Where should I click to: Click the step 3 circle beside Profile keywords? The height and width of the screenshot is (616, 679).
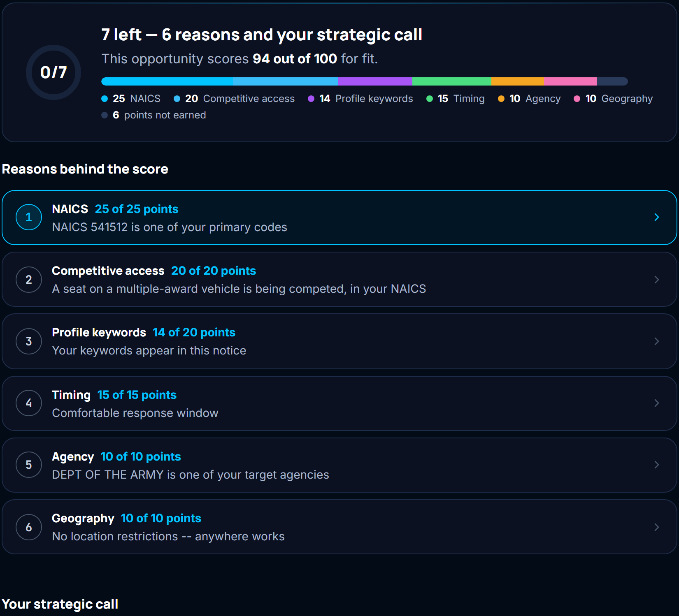(x=29, y=341)
